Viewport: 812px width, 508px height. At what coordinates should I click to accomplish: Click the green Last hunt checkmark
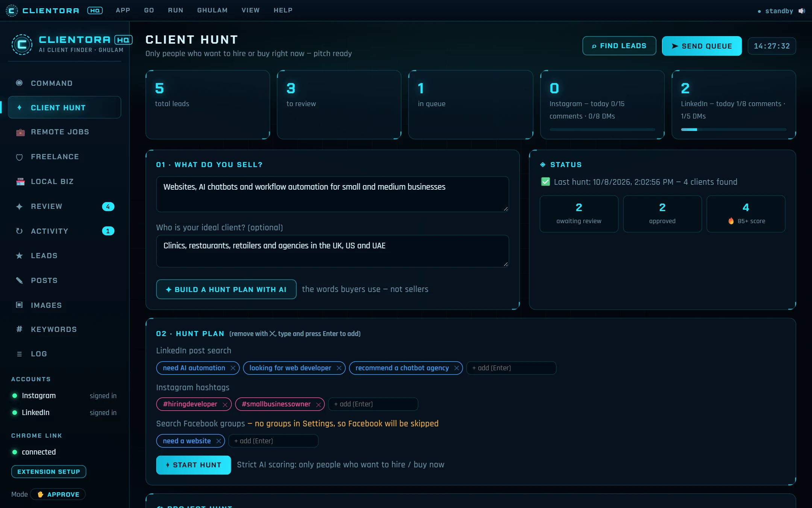click(x=545, y=182)
